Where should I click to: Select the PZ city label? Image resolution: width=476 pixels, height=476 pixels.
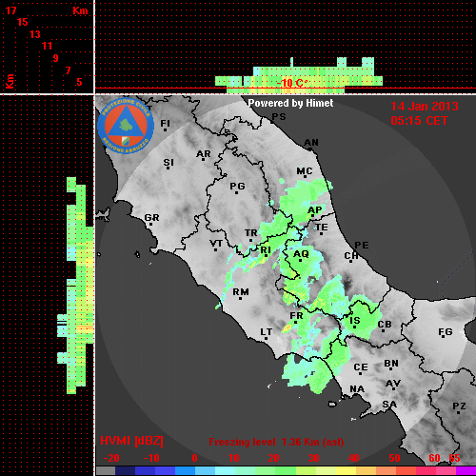(x=459, y=407)
